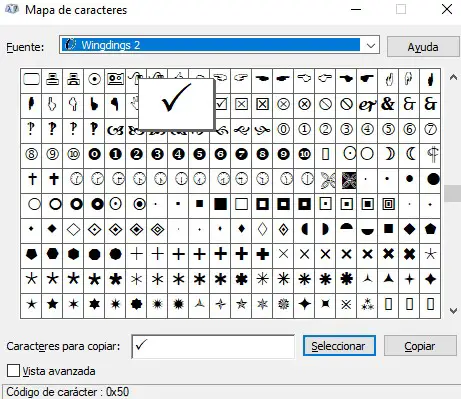Click the scrollbar down arrow

[453, 311]
